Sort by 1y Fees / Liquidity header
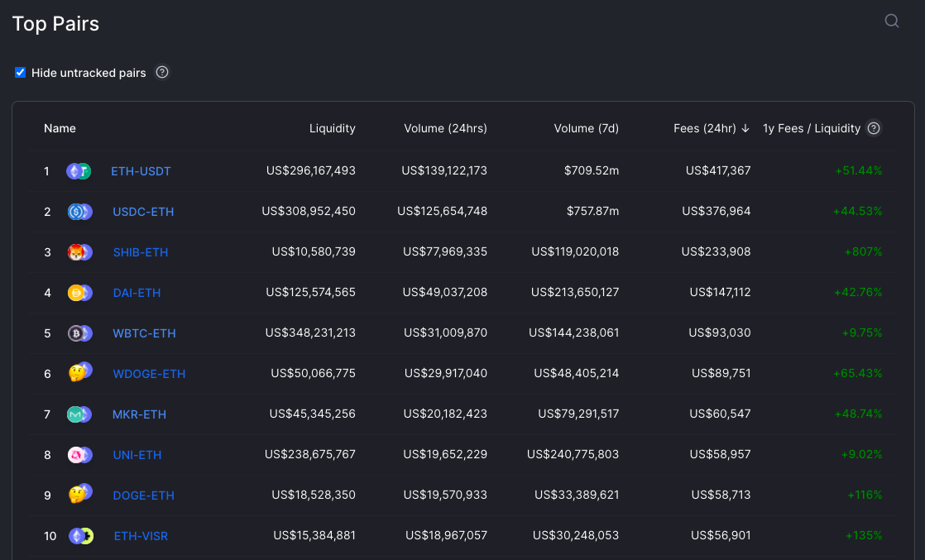Image resolution: width=925 pixels, height=560 pixels. [x=812, y=128]
